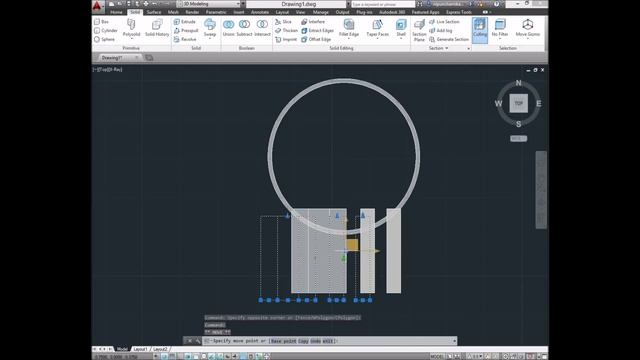Switch to the Layout1 tab
This screenshot has height=360, width=640.
[140, 349]
